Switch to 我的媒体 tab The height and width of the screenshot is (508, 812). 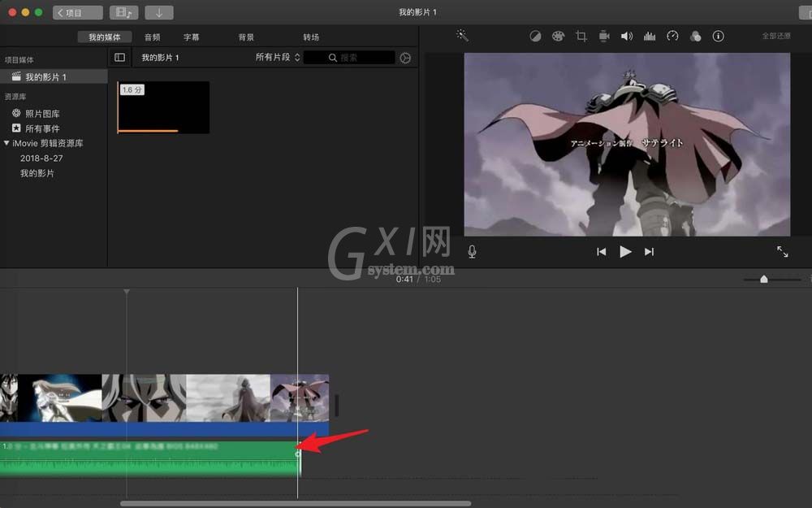pyautogui.click(x=105, y=37)
